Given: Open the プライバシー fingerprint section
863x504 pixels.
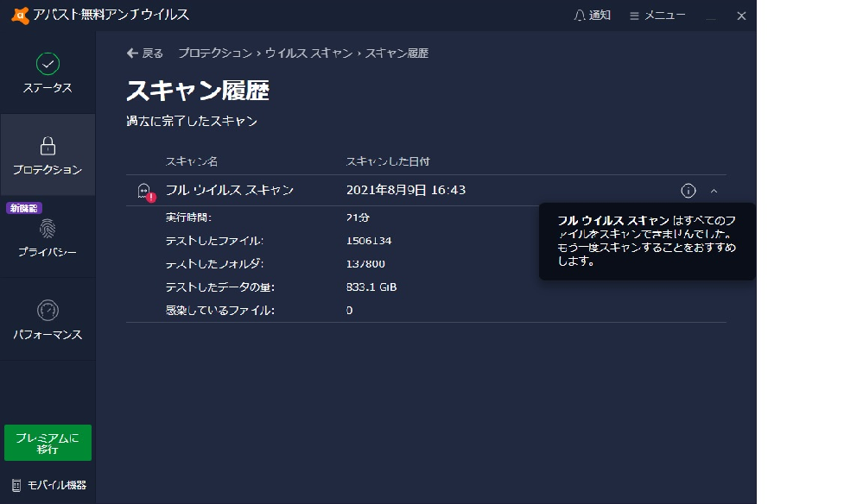Looking at the screenshot, I should [48, 237].
